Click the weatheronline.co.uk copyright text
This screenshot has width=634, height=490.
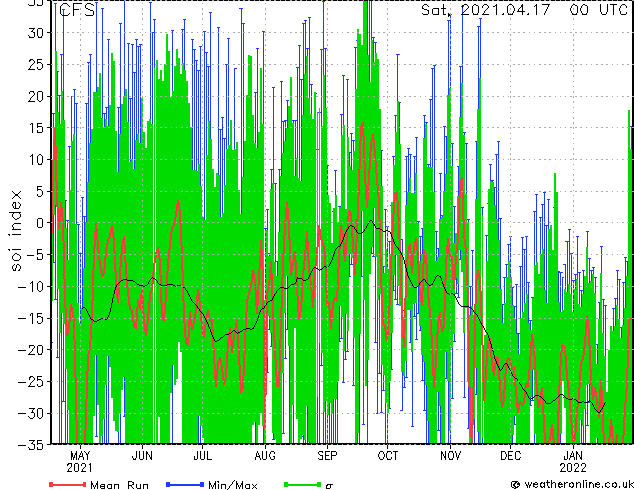tap(572, 484)
